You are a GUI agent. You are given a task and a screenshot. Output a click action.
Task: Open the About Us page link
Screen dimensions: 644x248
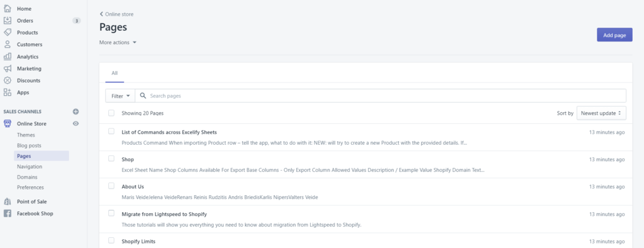point(133,187)
